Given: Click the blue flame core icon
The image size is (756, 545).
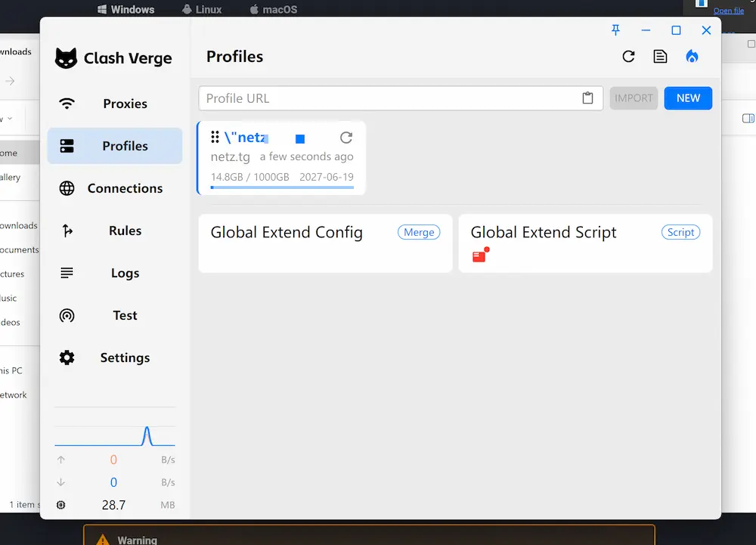Looking at the screenshot, I should pos(692,57).
